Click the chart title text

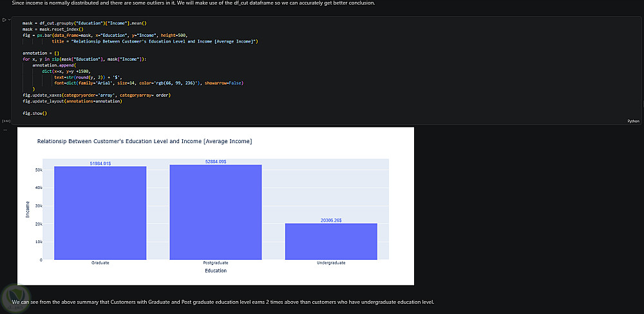click(144, 141)
